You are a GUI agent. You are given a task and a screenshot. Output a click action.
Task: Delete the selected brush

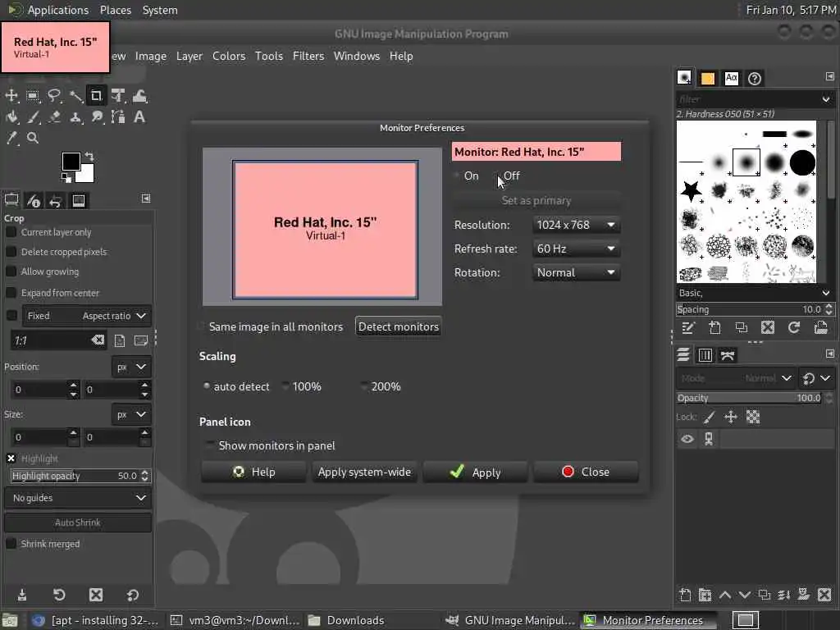coord(768,327)
